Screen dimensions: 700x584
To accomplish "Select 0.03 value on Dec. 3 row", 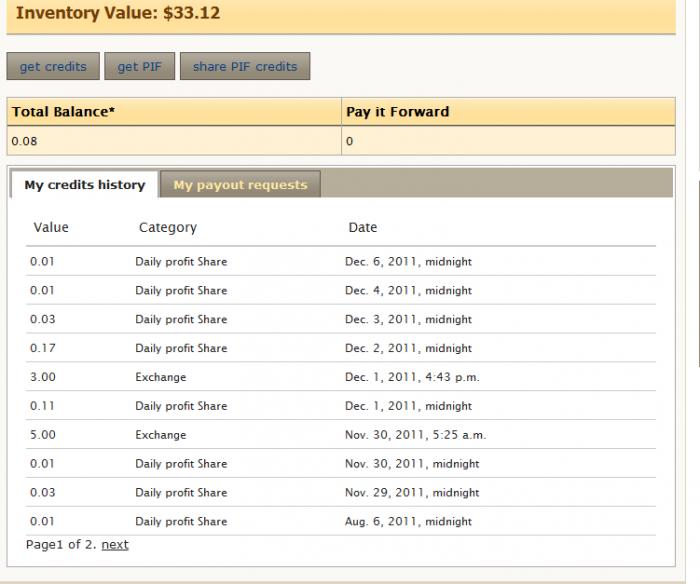I will [x=43, y=319].
